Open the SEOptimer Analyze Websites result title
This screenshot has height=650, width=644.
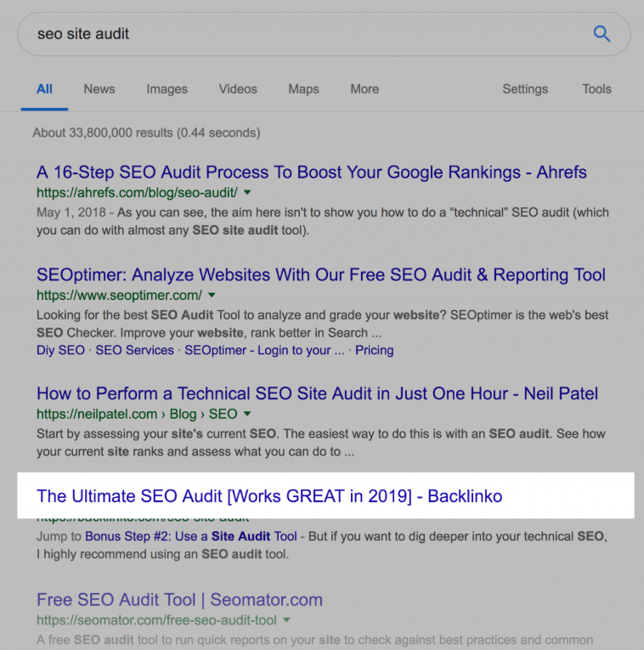coord(321,274)
